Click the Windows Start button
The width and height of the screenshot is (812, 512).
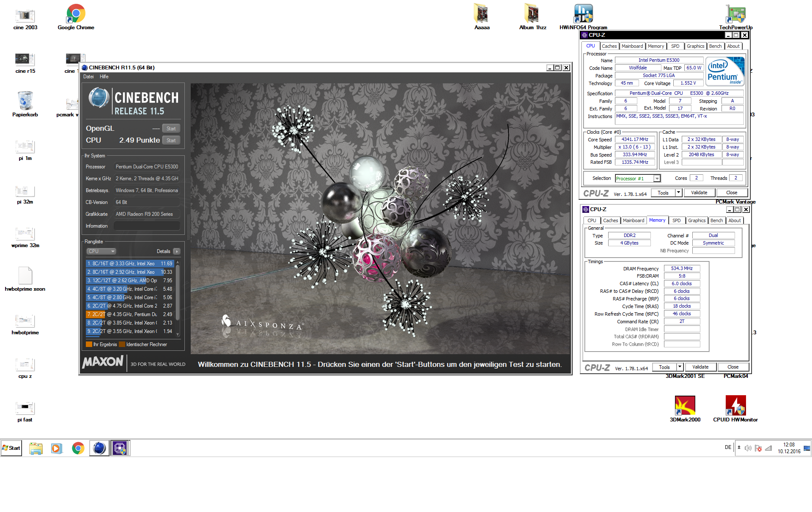pyautogui.click(x=11, y=448)
